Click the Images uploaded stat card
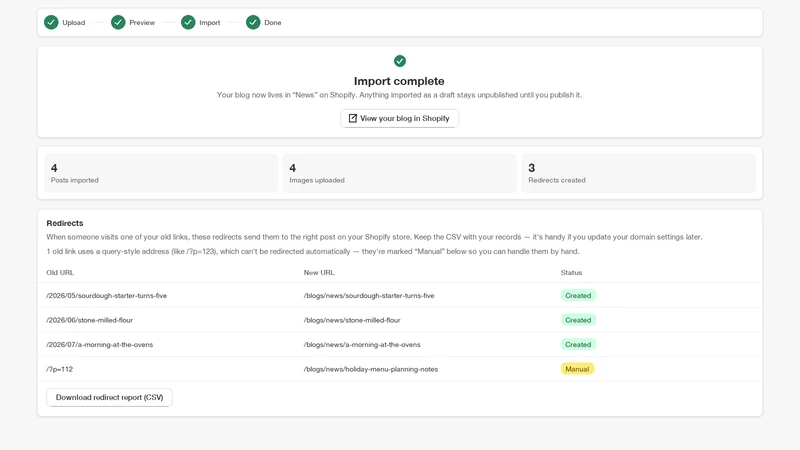This screenshot has height=450, width=800. pos(399,173)
